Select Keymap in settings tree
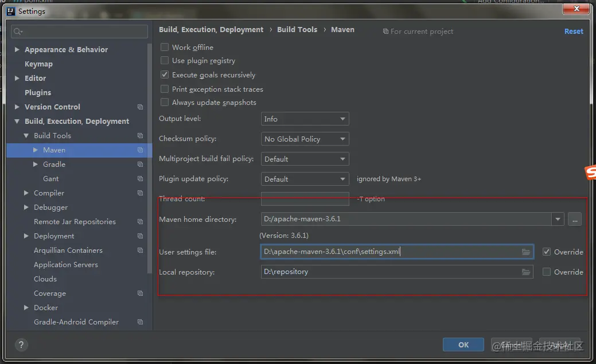 pos(38,64)
